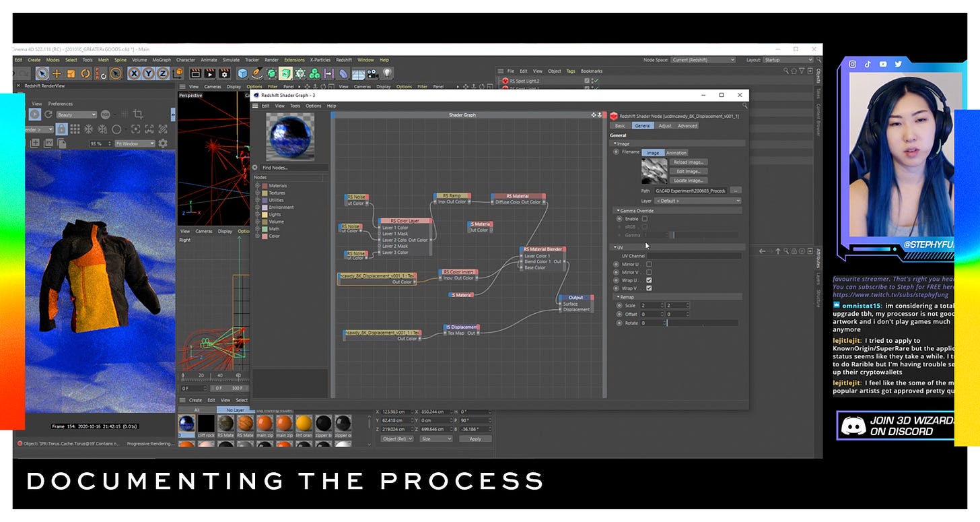This screenshot has height=522, width=980.
Task: Click the crop region icon in RenderView
Action: pyautogui.click(x=138, y=115)
